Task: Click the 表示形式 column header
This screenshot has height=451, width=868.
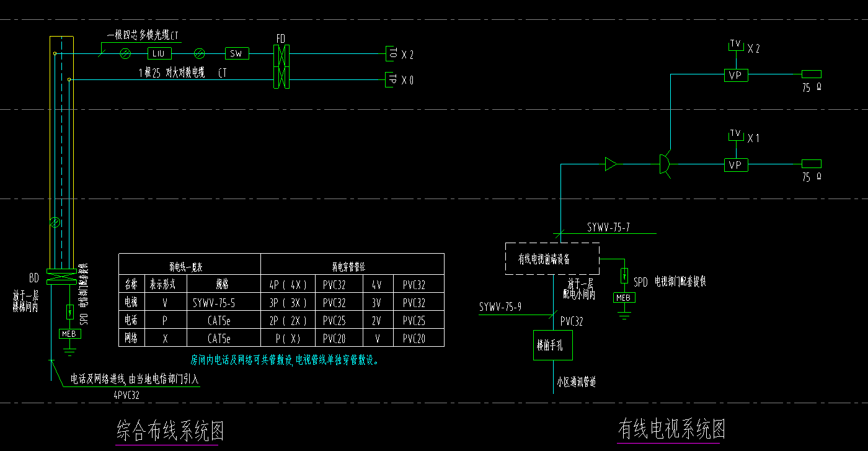Action: pos(166,285)
